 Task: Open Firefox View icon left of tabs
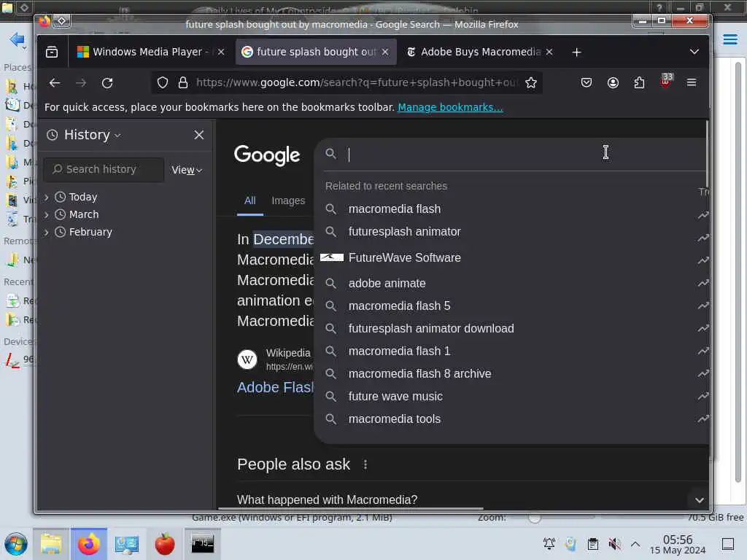(x=52, y=52)
